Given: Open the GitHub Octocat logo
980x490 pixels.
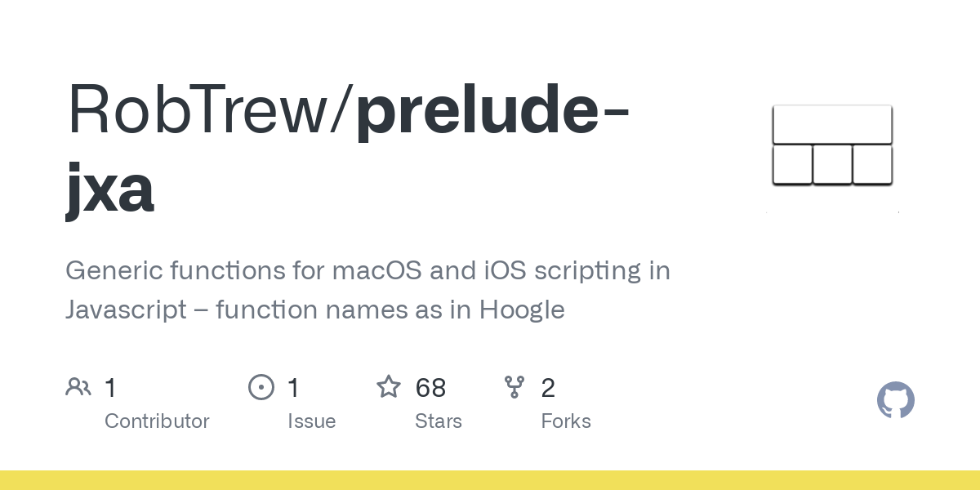Looking at the screenshot, I should (x=896, y=401).
